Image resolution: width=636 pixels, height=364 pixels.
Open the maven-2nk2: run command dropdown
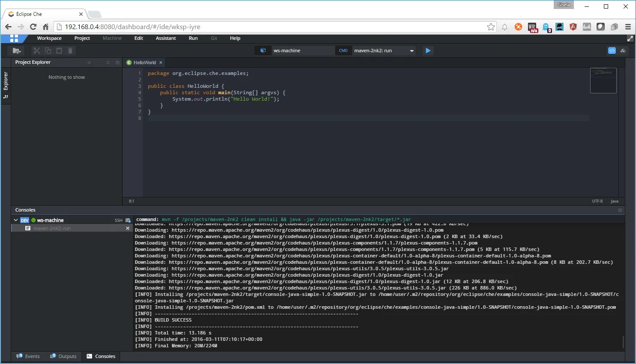tap(383, 51)
